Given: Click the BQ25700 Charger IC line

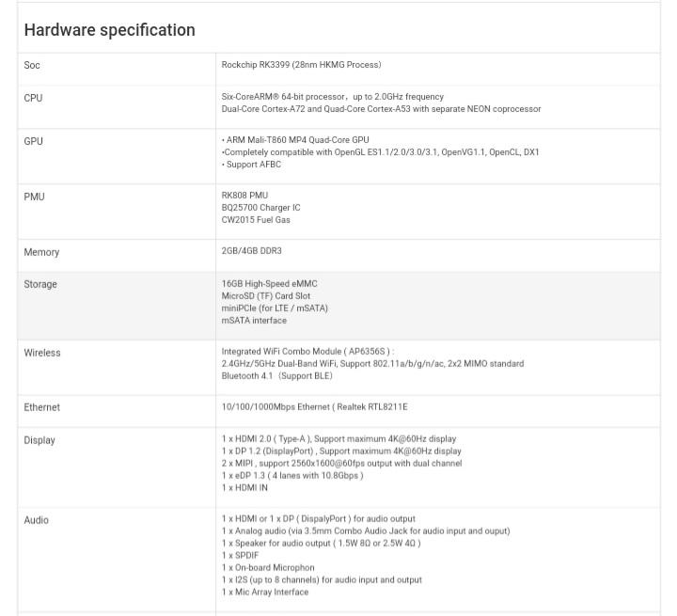Looking at the screenshot, I should 260,208.
